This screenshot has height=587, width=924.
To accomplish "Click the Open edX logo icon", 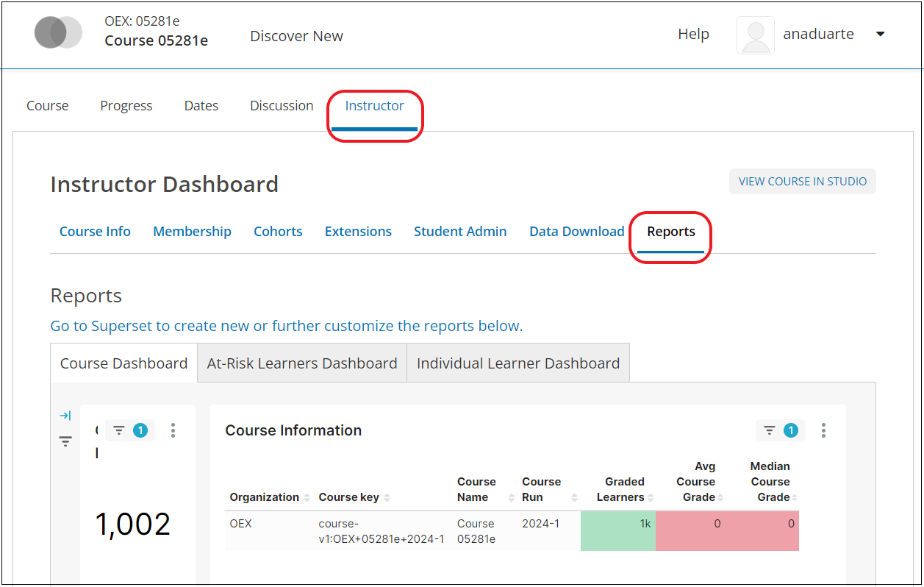I will pyautogui.click(x=58, y=33).
